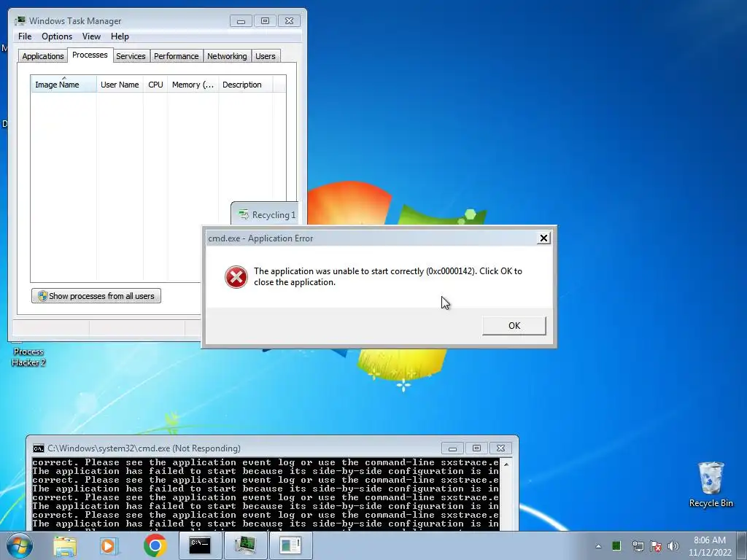Viewport: 747px width, 560px height.
Task: Show hidden system tray icons
Action: point(598,546)
